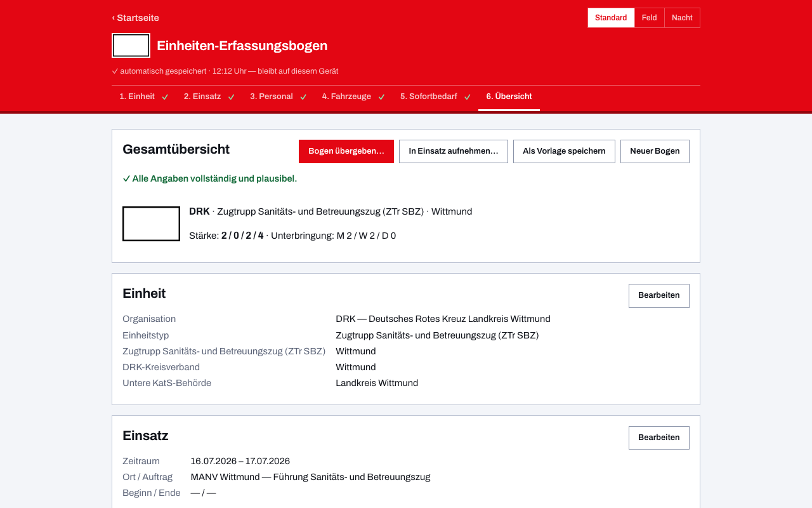Click the Zeitraum value 16.07.2026 – 17.07.2026
Image resolution: width=812 pixels, height=508 pixels.
(x=240, y=461)
